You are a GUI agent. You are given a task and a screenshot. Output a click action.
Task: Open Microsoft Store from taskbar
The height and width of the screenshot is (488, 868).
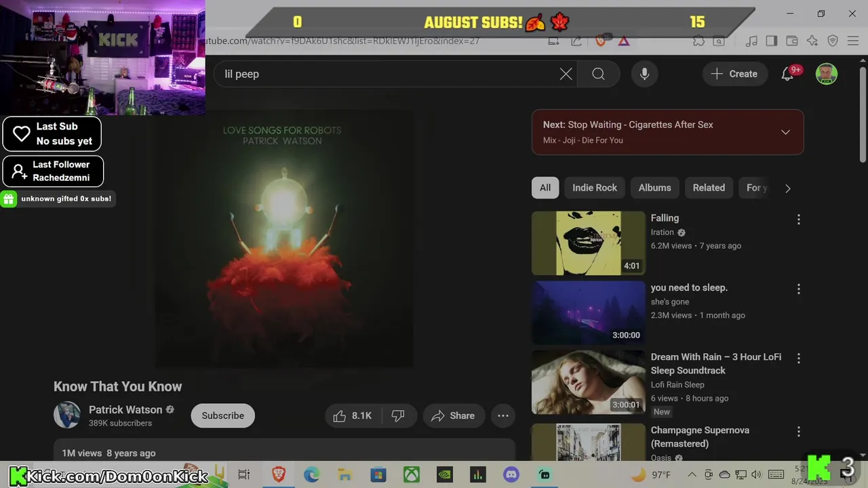378,474
